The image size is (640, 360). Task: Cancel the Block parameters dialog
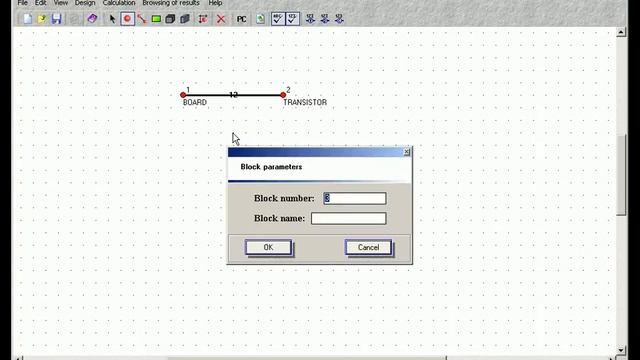click(369, 247)
